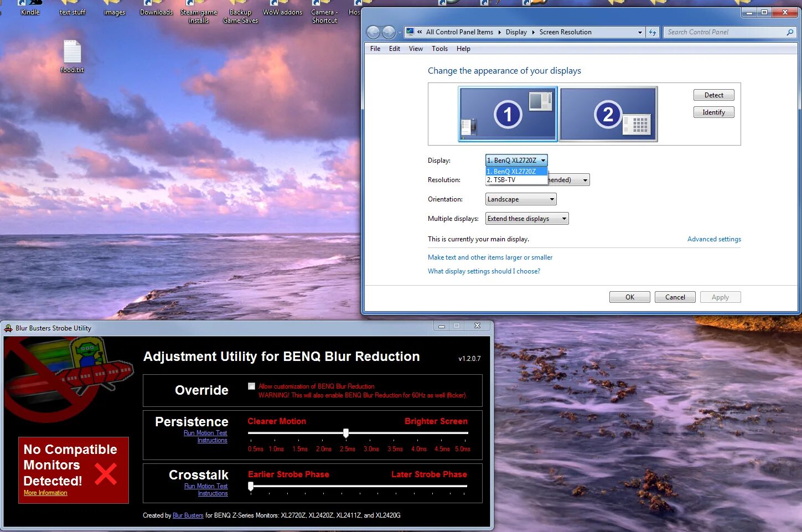Click the 0.5ms persistence scale label
The height and width of the screenshot is (532, 802).
256,449
